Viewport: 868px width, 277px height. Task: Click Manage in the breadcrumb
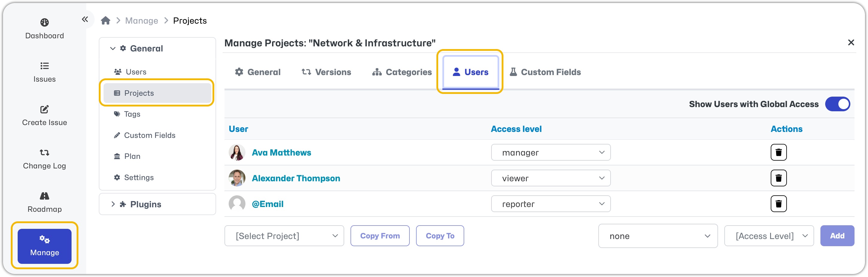tap(142, 21)
